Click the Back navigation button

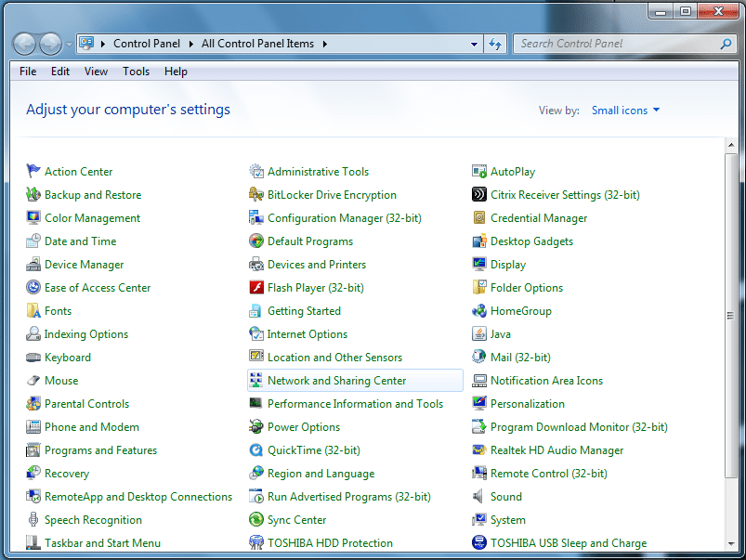click(x=25, y=45)
